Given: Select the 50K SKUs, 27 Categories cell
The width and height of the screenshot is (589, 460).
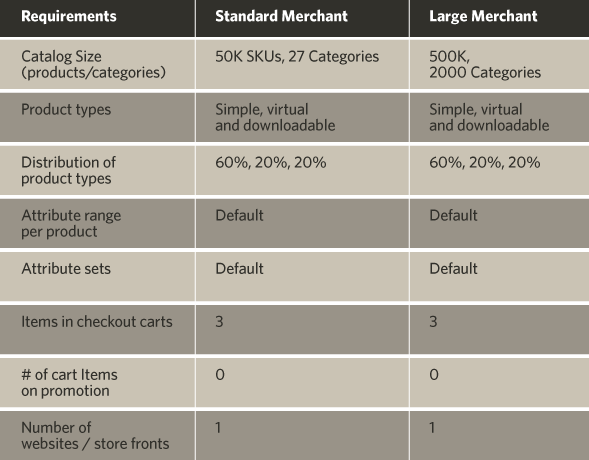Looking at the screenshot, I should 297,56.
